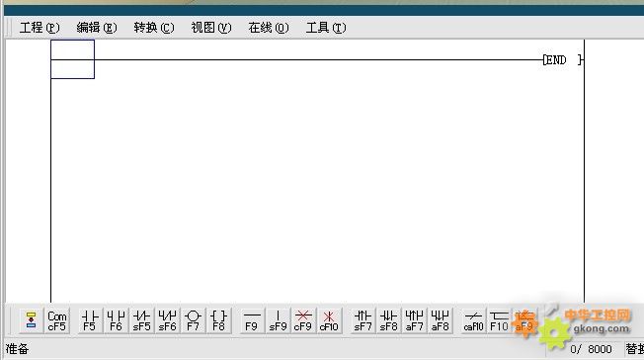644x360 pixels.
Task: Open the 工程(P) menu
Action: coord(40,28)
